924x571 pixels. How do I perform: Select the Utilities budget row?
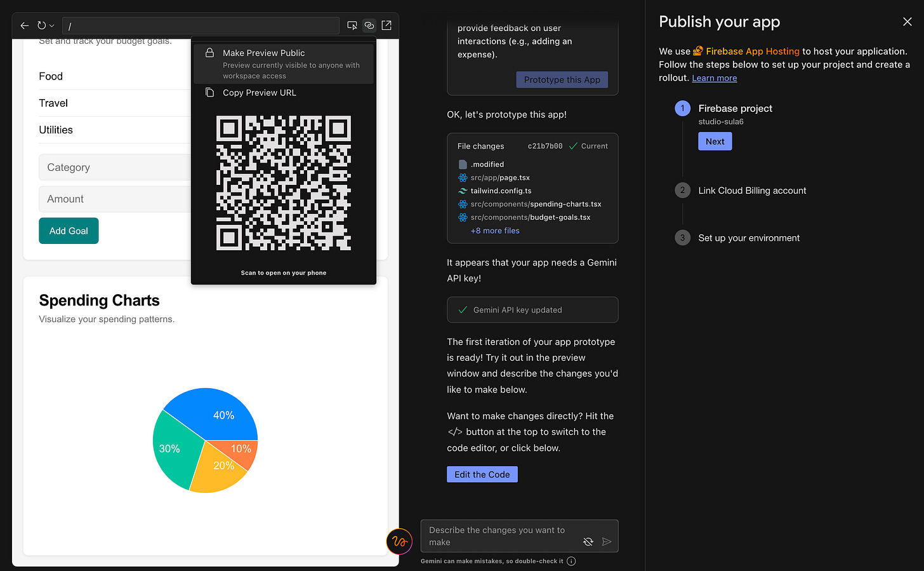115,130
